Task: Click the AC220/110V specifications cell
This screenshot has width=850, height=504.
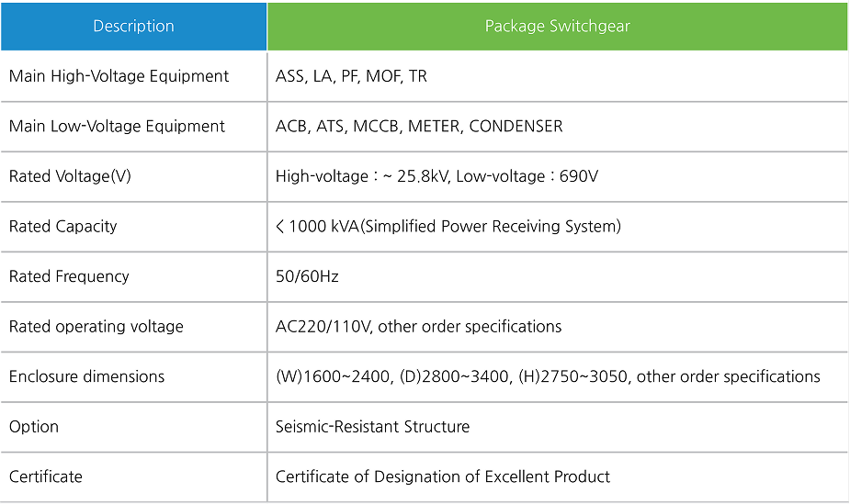Action: [x=418, y=327]
